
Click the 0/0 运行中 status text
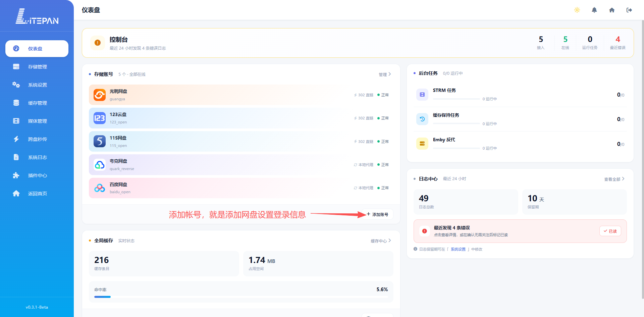click(x=453, y=73)
